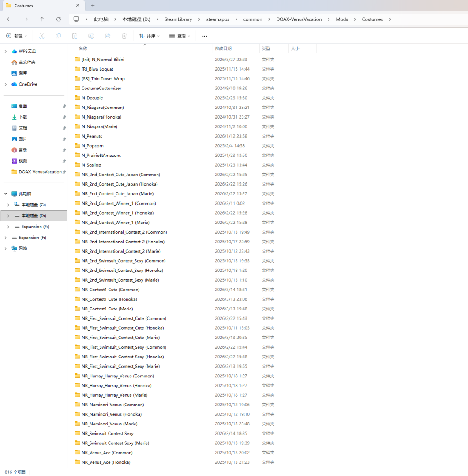This screenshot has height=476, width=468.
Task: Expand 本地磁盘 (C:) tree node
Action: 8,205
